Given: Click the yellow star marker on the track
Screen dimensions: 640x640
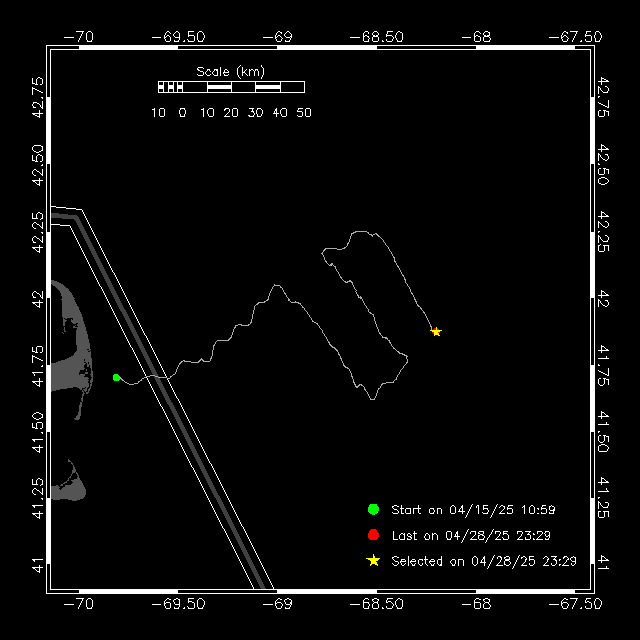Looking at the screenshot, I should tap(436, 332).
